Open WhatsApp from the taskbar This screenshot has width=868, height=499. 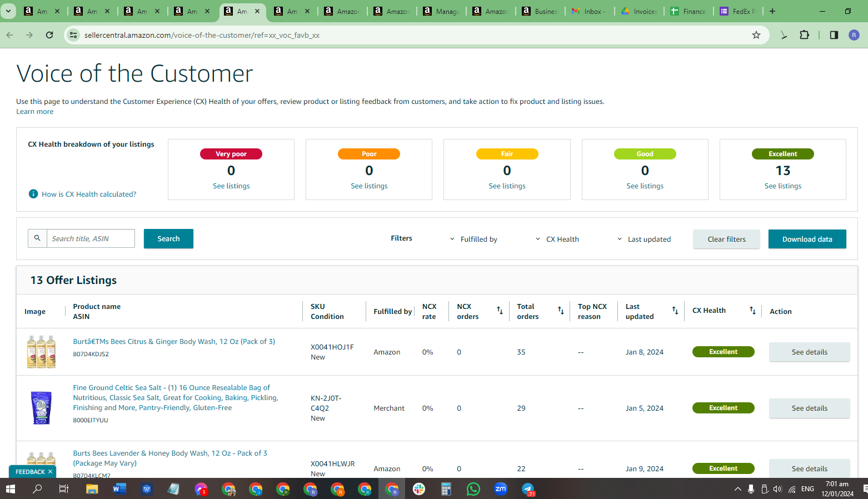tap(473, 489)
